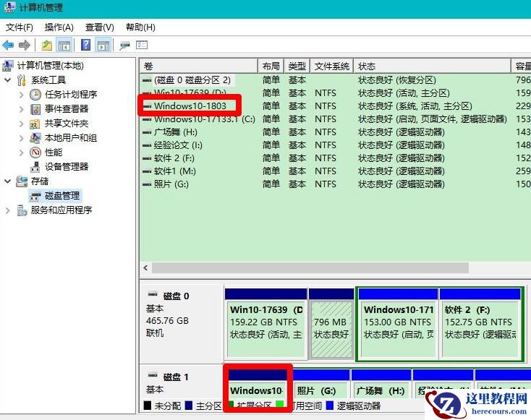Expand the 本地用户和组 node
The image size is (531, 420).
(21, 138)
